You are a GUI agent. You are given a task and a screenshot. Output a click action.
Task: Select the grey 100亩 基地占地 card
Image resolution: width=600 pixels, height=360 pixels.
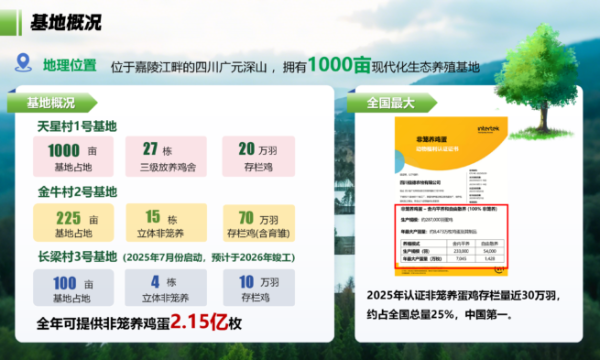[x=73, y=287]
